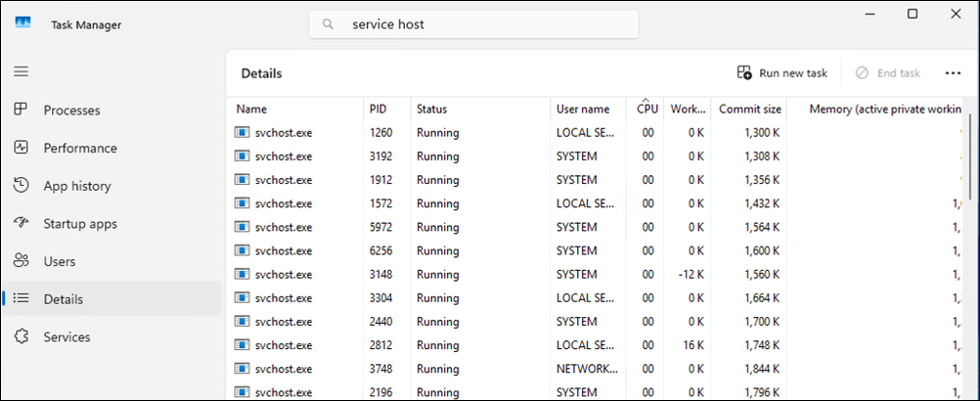This screenshot has height=401, width=980.
Task: Click the Processes sidebar icon
Action: click(22, 110)
